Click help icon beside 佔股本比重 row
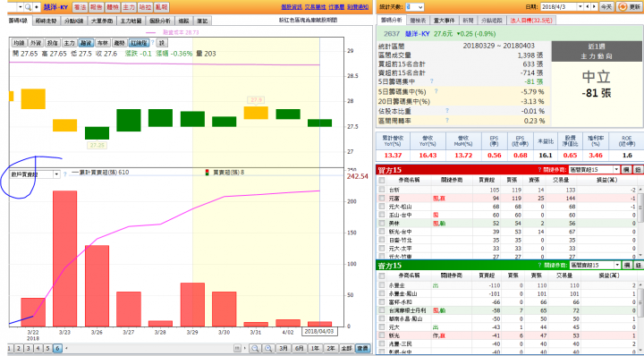The width and height of the screenshot is (644, 356). [447, 110]
